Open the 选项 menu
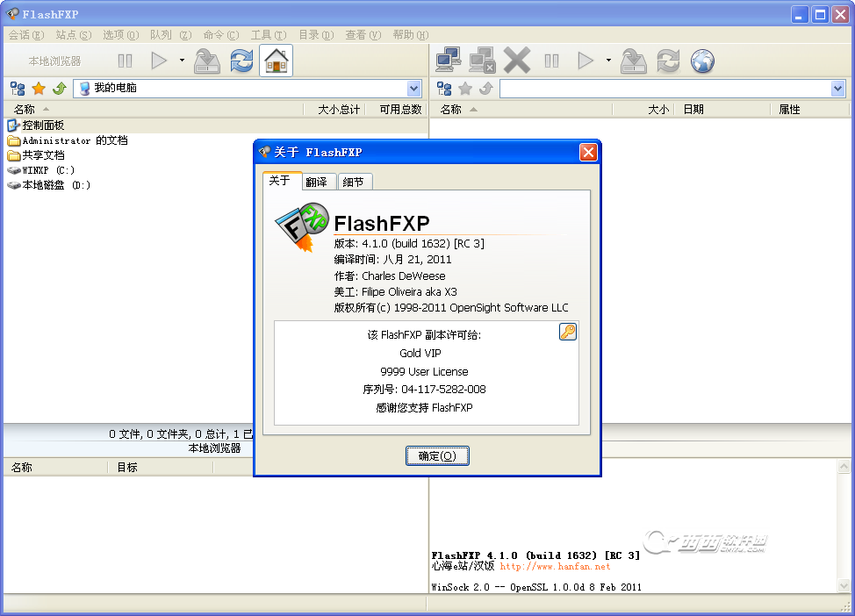The width and height of the screenshot is (855, 616). [x=121, y=35]
